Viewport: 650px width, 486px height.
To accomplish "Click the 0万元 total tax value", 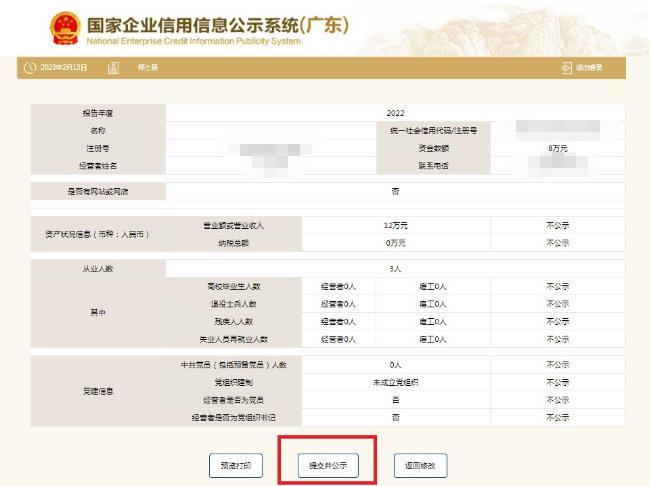I will 395,242.
